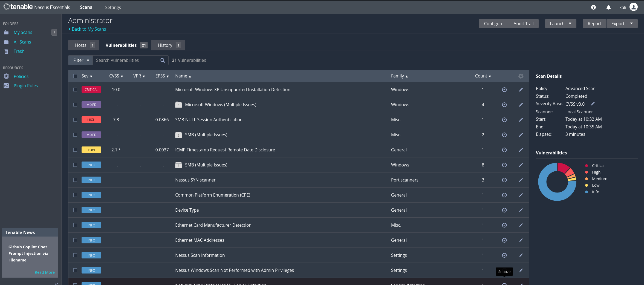Focus the Search Vulnerabilities field
Image resolution: width=644 pixels, height=285 pixels.
126,60
